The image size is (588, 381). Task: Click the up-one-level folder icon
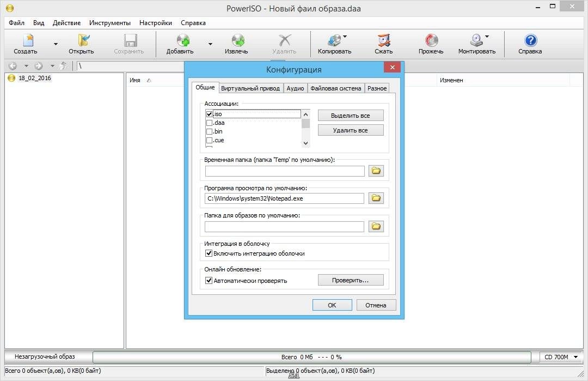click(x=63, y=66)
